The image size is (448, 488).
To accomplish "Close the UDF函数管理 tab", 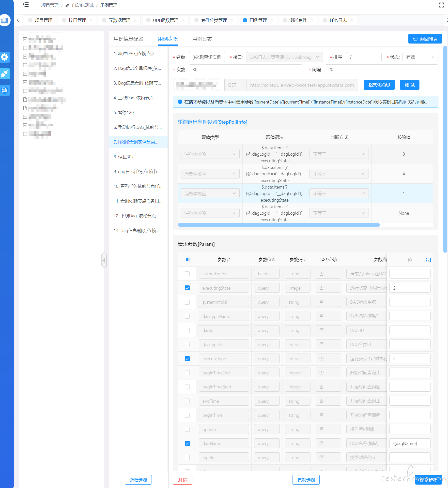I will pyautogui.click(x=184, y=20).
